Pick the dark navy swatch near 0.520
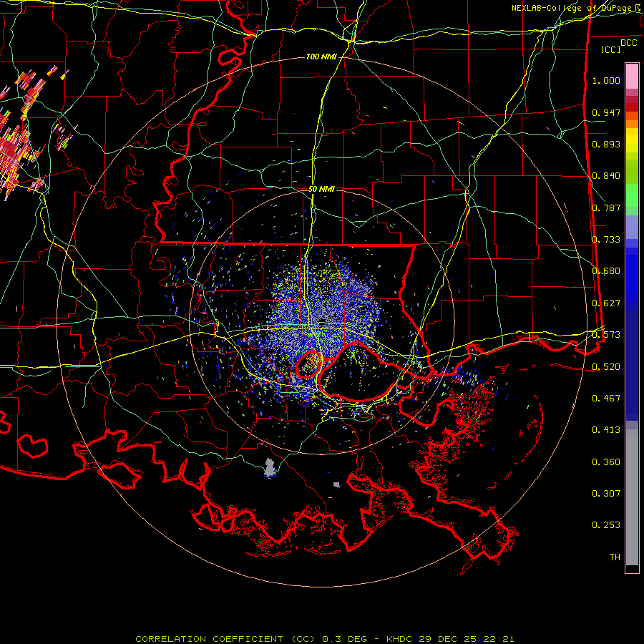Viewport: 644px width, 644px height. click(x=632, y=366)
